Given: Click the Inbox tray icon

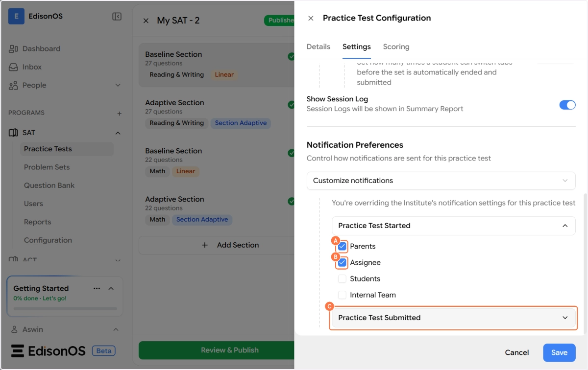Looking at the screenshot, I should pyautogui.click(x=14, y=67).
